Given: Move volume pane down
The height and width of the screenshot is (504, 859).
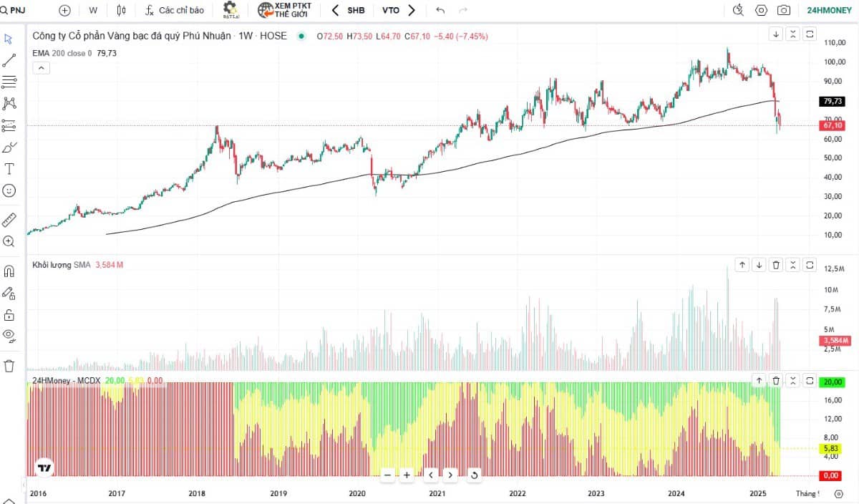Looking at the screenshot, I should pos(759,265).
